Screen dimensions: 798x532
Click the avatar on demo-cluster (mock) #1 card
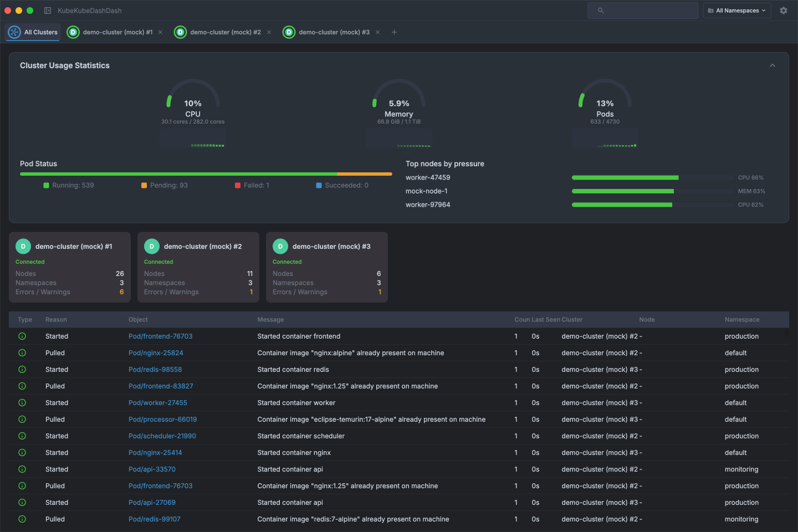pos(23,246)
